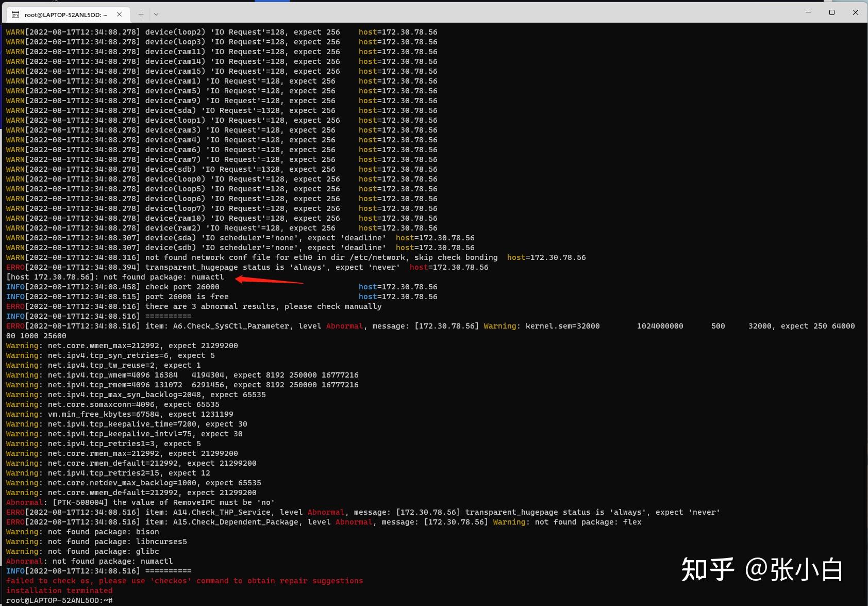
Task: Click the device(loop2) warning line
Action: 222,32
